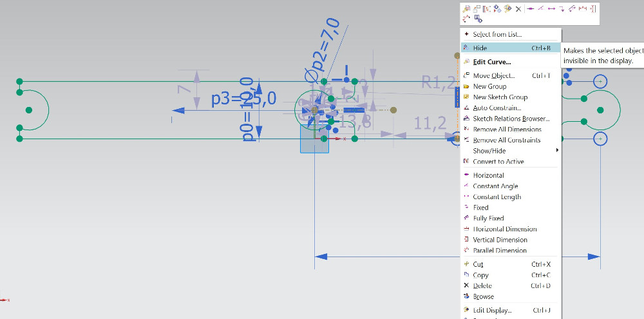Pick the top-left corner point of sketch

point(19,81)
